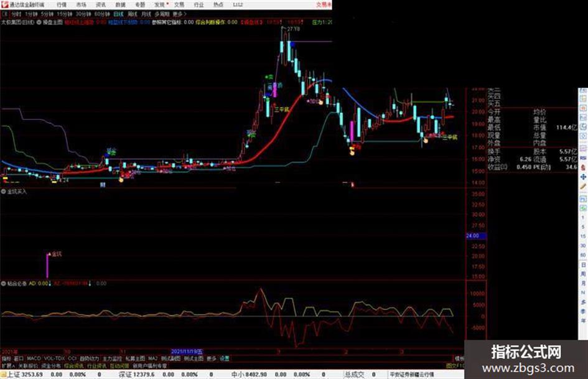This screenshot has width=588, height=379.
Task: Open the 关联报价 tab
Action: pos(28,365)
